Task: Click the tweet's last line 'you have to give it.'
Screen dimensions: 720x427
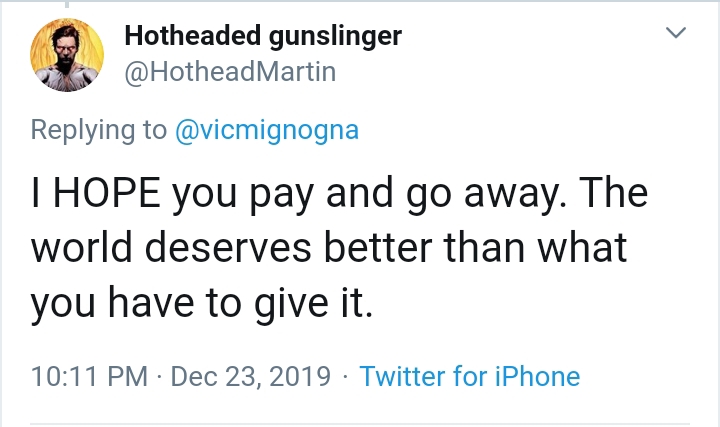Action: [202, 303]
